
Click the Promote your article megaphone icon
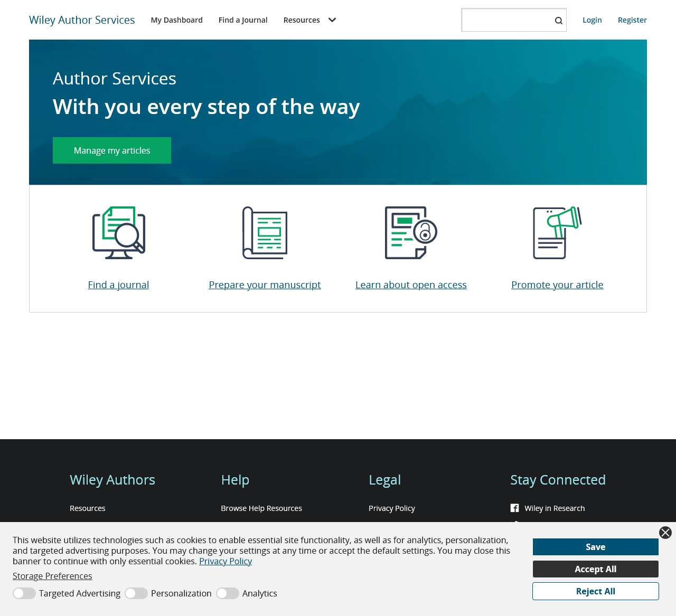(557, 233)
